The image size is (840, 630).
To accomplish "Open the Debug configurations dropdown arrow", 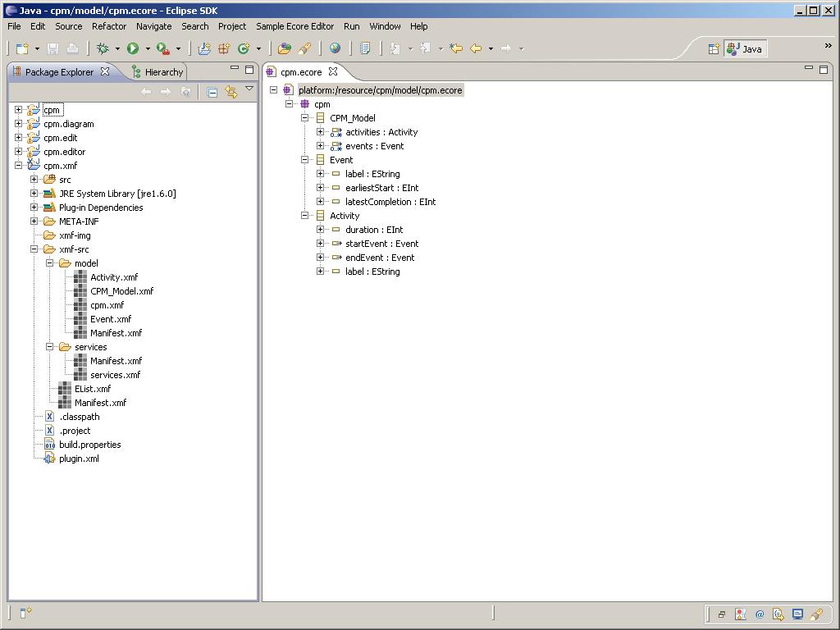I will 117,48.
